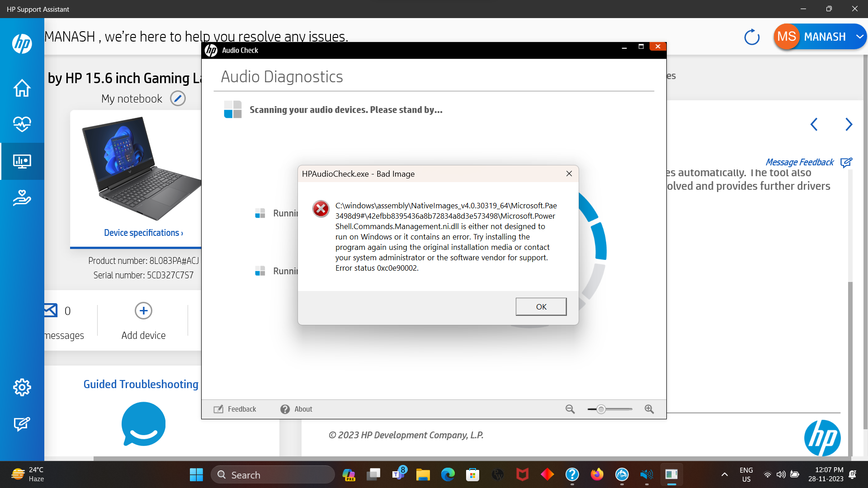This screenshot has width=868, height=488.
Task: Go to the next message with right chevron
Action: pos(849,124)
